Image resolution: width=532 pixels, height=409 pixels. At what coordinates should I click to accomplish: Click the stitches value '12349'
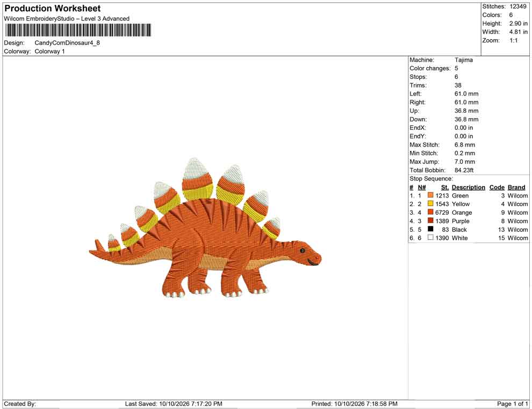point(518,6)
